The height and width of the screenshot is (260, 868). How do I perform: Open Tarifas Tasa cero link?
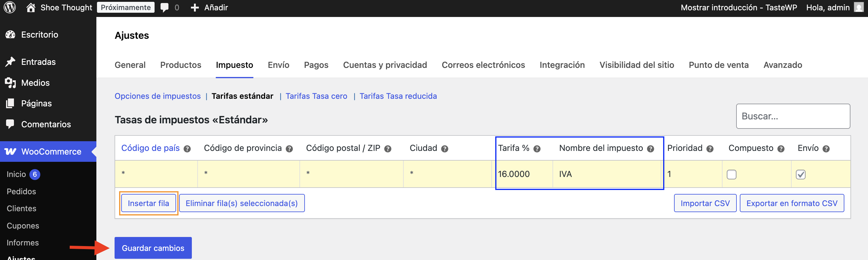(x=316, y=96)
